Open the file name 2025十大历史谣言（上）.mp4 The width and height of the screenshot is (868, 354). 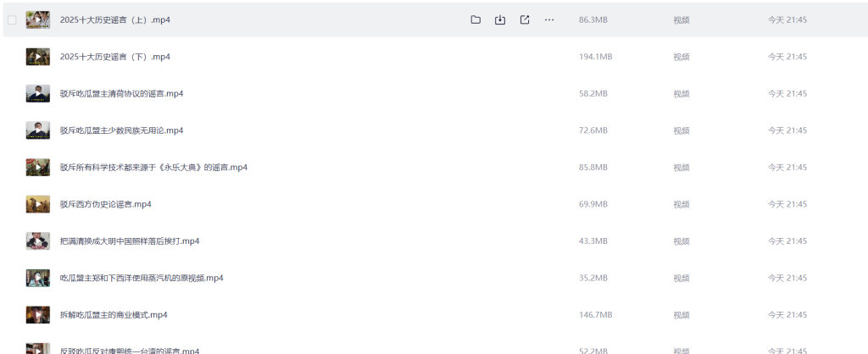(114, 19)
